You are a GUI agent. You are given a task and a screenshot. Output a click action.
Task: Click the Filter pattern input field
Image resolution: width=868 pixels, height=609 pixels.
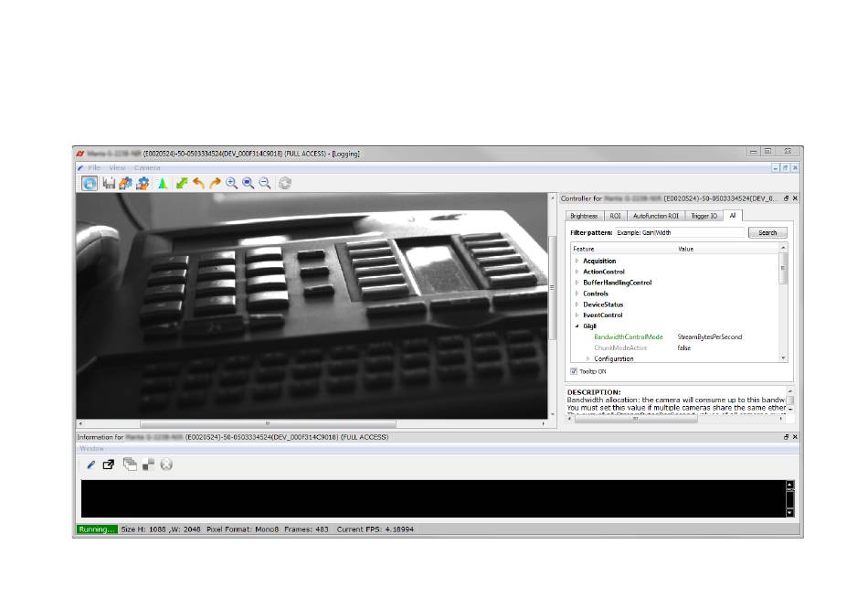coord(680,233)
